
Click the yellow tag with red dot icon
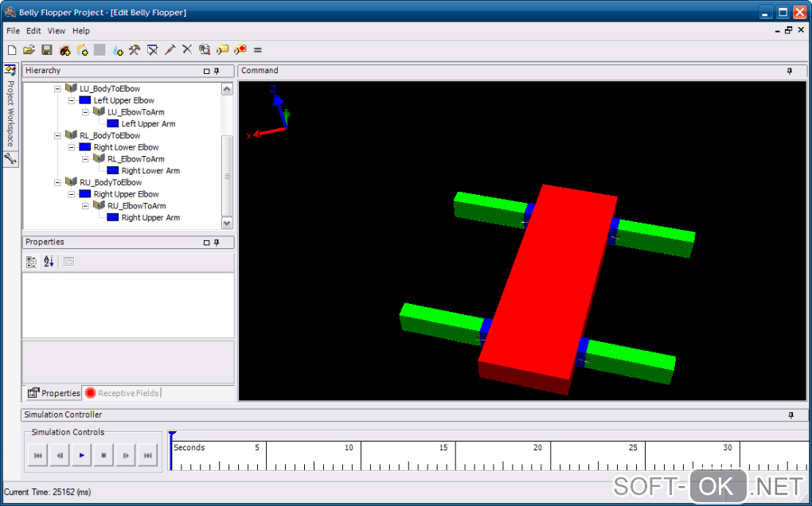(240, 50)
